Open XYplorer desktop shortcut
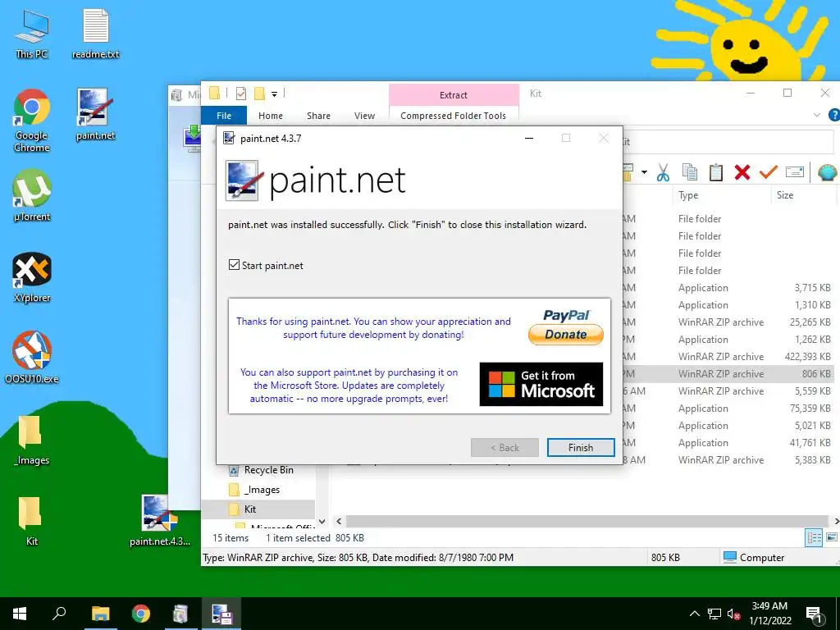The image size is (840, 630). (32, 277)
